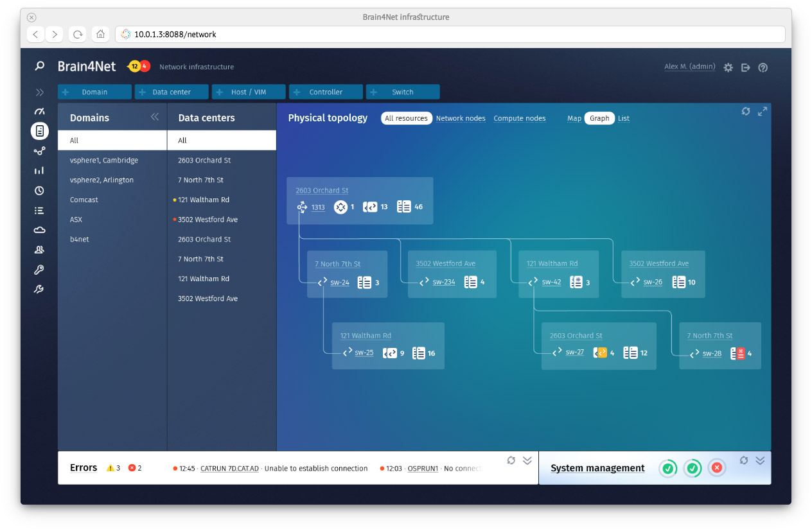Open the statistics bar chart sidebar icon

40,171
